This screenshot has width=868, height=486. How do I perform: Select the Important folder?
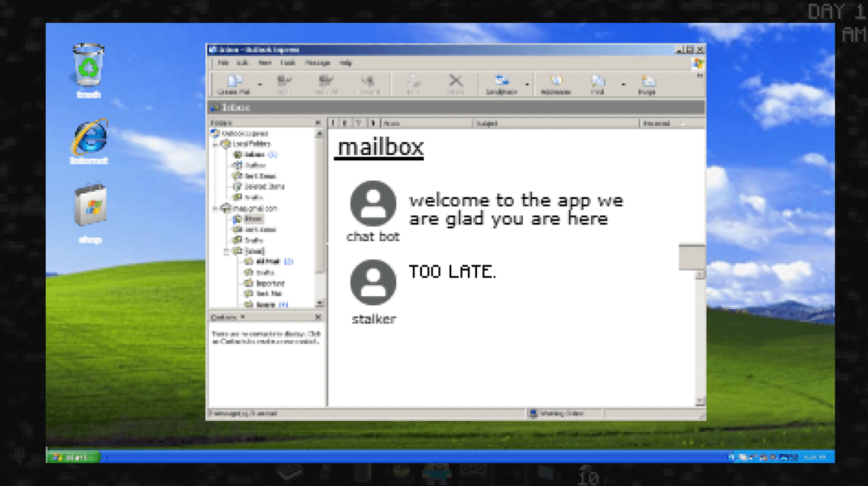pyautogui.click(x=265, y=283)
